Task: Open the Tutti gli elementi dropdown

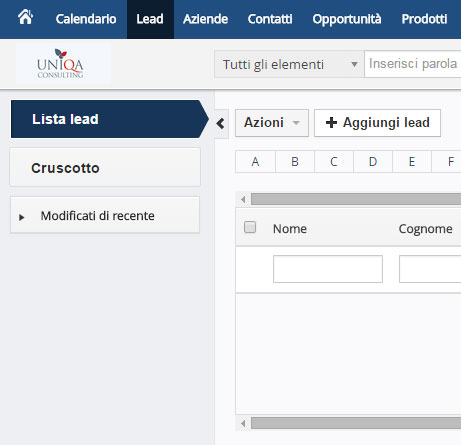Action: (x=289, y=64)
